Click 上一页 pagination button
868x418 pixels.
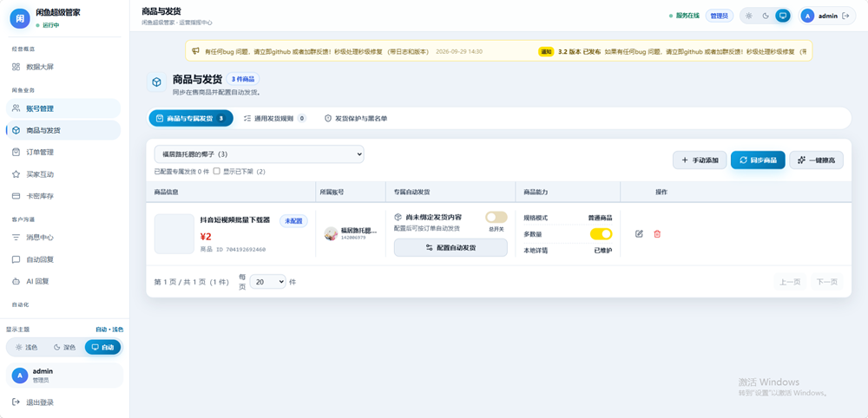click(x=791, y=282)
